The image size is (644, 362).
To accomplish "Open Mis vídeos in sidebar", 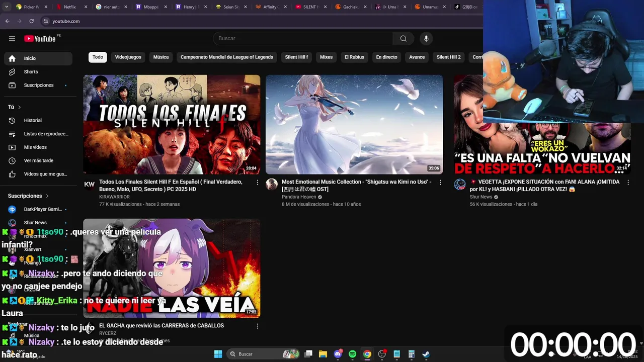I will [x=38, y=147].
